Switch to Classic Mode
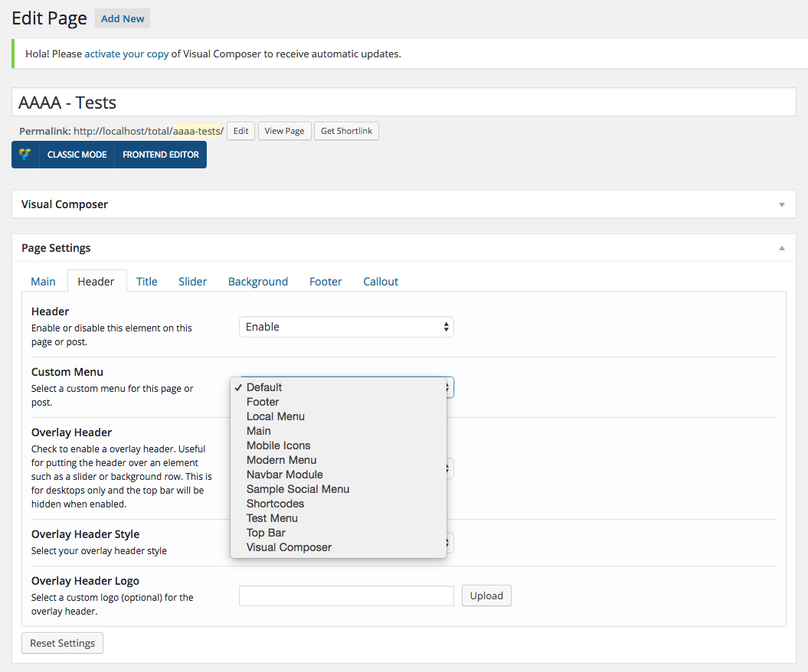808x672 pixels. [x=77, y=155]
